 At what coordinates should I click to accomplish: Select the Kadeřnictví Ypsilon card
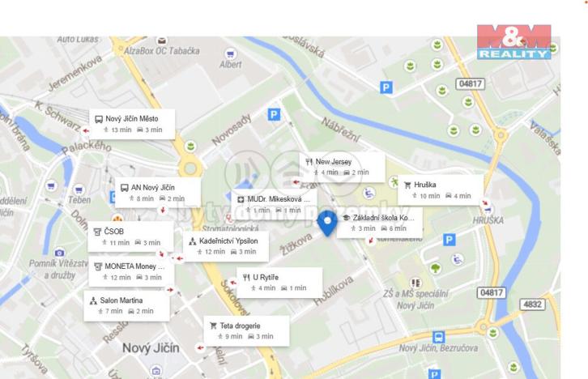click(226, 246)
